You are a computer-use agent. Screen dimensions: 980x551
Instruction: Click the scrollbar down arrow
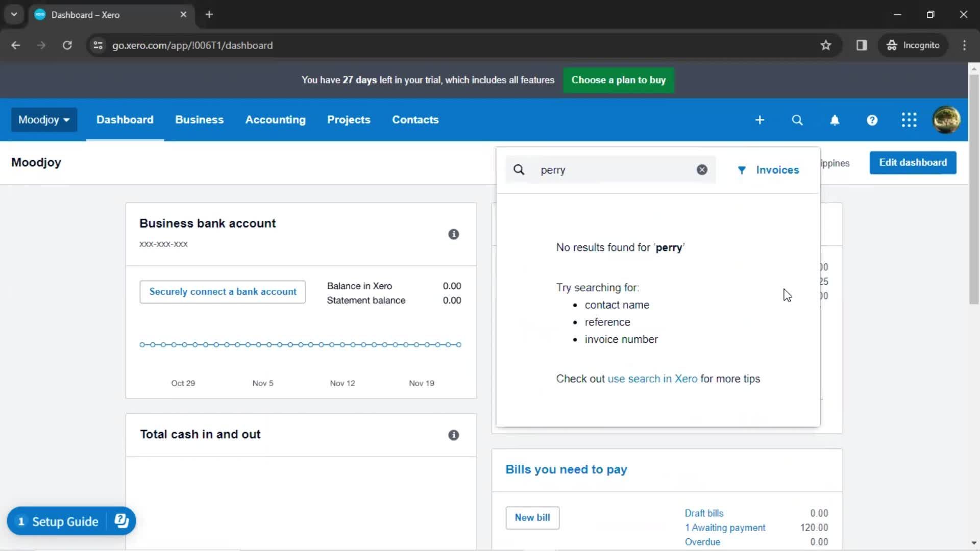click(973, 543)
